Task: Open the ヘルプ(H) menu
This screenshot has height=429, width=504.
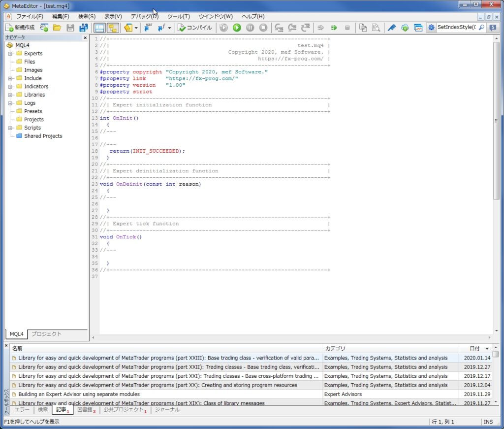Action: (x=253, y=16)
